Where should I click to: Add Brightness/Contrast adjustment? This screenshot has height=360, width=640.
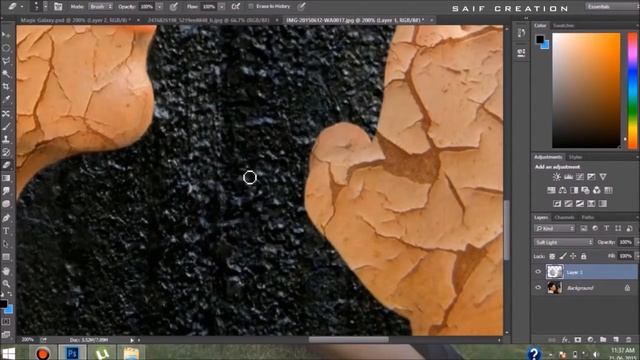tap(556, 177)
